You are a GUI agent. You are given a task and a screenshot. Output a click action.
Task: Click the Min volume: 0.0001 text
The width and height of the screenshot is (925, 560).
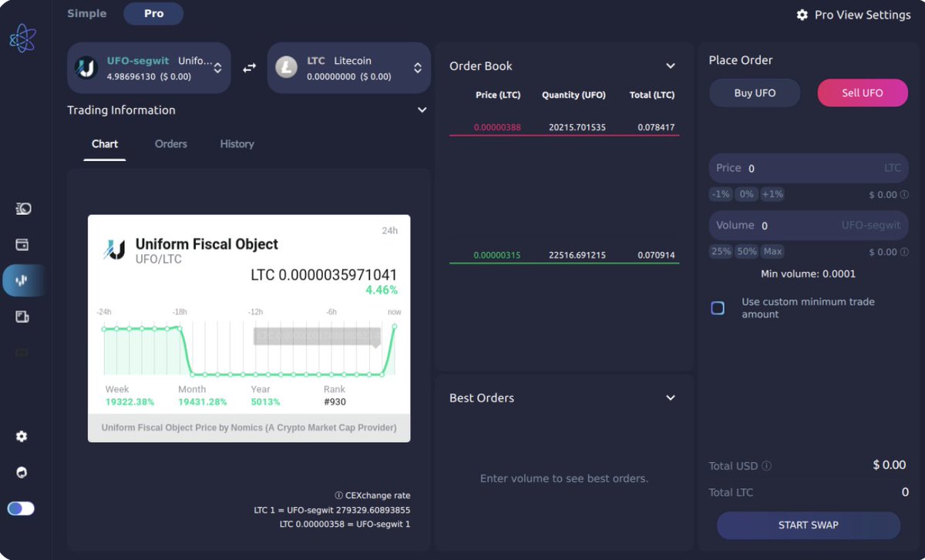pyautogui.click(x=808, y=274)
